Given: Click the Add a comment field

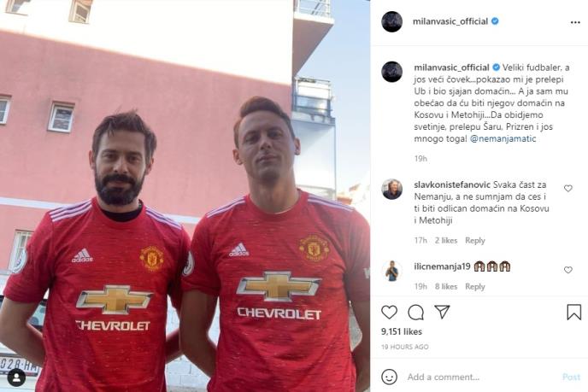Looking at the screenshot, I should [x=480, y=377].
